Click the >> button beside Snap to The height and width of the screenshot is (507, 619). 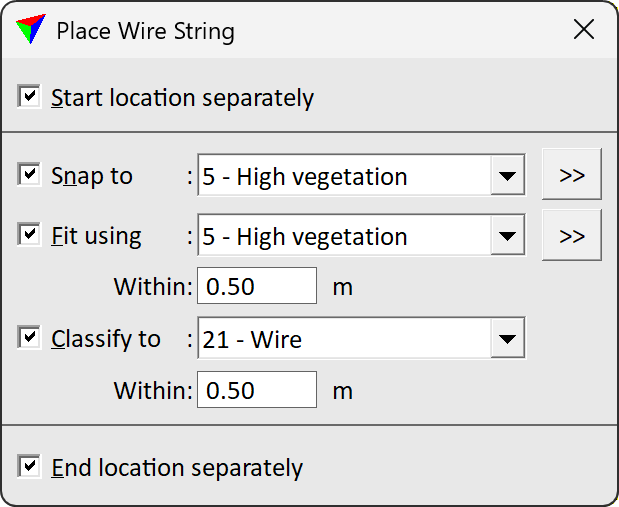coord(572,174)
